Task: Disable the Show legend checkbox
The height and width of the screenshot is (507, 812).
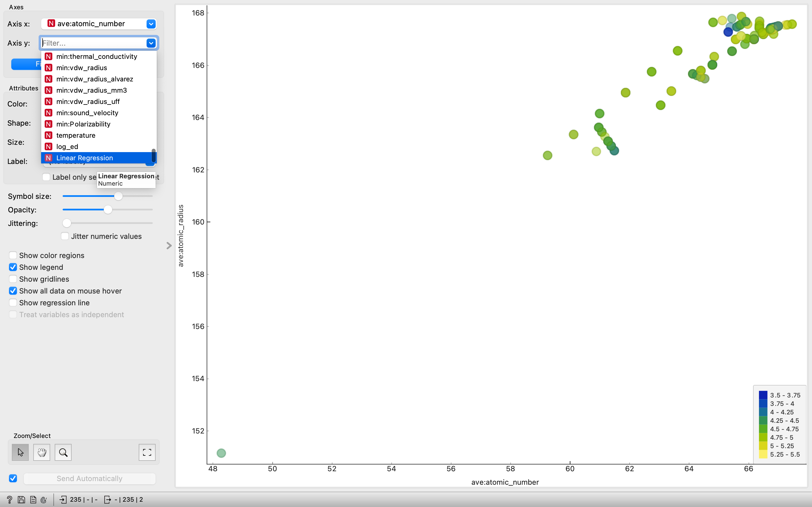Action: pyautogui.click(x=13, y=267)
